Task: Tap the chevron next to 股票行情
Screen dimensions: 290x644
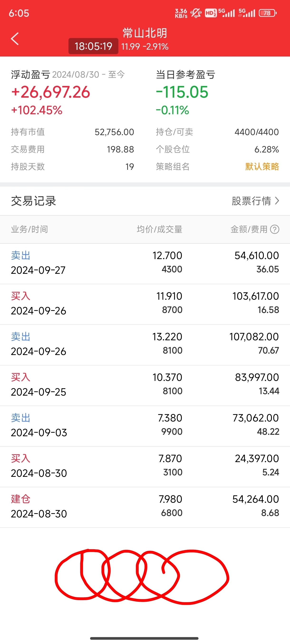Action: pyautogui.click(x=277, y=201)
